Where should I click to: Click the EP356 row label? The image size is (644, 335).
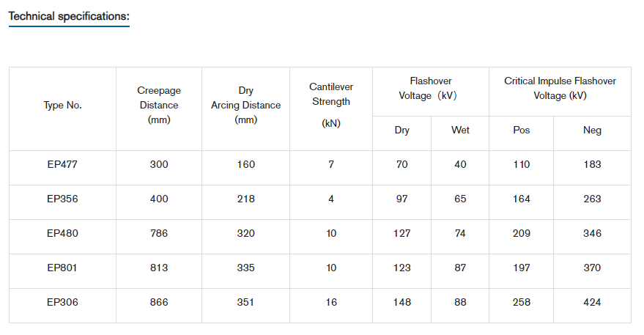click(x=62, y=199)
